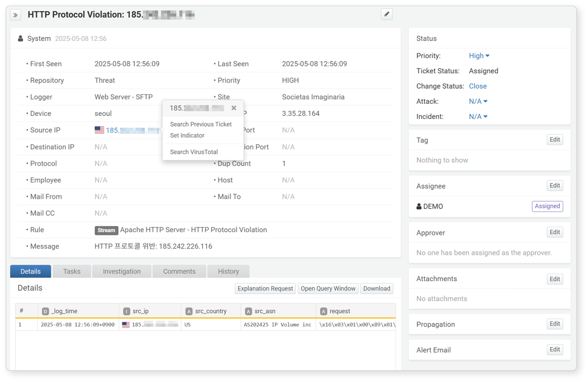Click the Download button
The width and height of the screenshot is (588, 382).
tap(376, 289)
